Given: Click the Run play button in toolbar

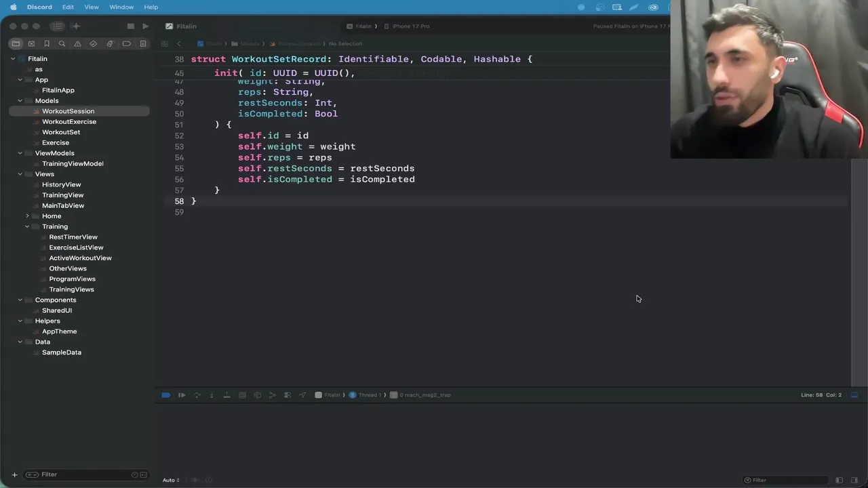Looking at the screenshot, I should point(145,26).
